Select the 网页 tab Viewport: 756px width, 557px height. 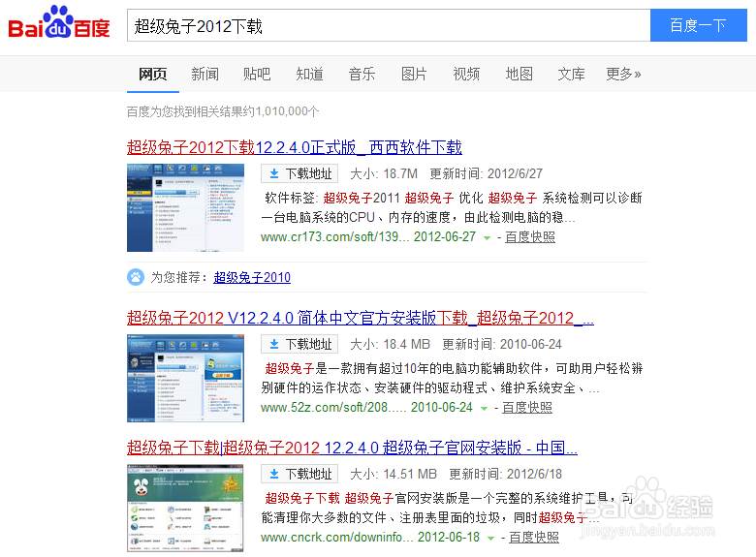(153, 75)
